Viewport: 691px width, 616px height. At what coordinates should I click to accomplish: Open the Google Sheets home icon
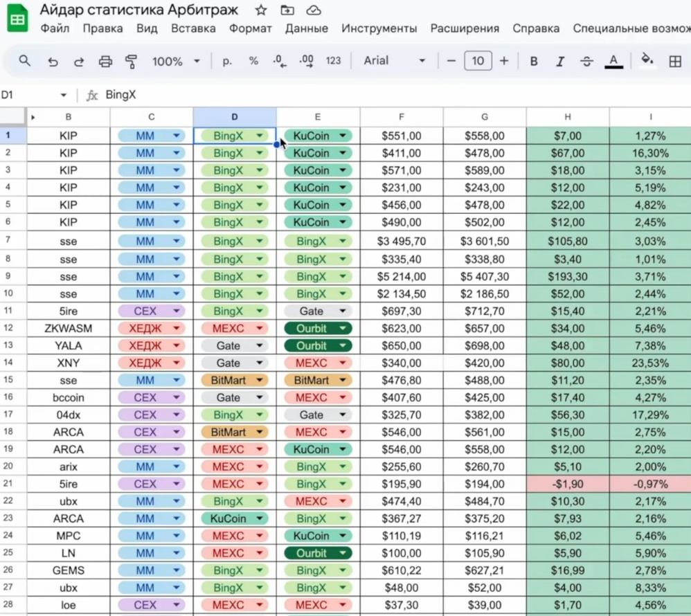tap(17, 17)
